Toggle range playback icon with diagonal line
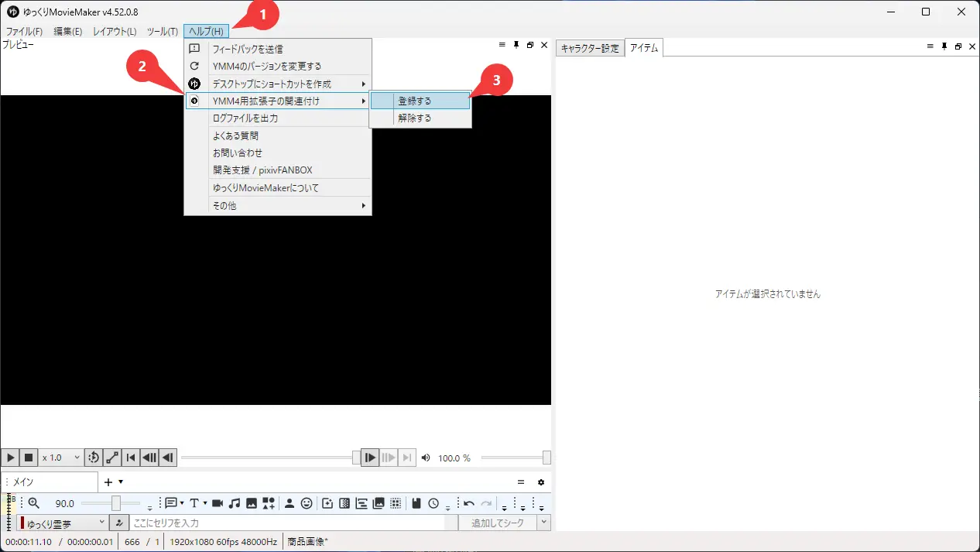Viewport: 980px width, 552px height. (x=112, y=458)
